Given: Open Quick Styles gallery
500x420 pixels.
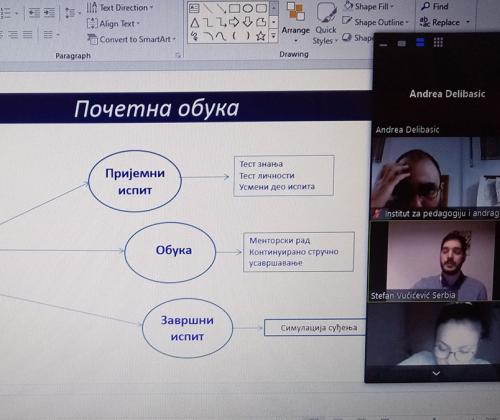Looking at the screenshot, I should [x=325, y=23].
